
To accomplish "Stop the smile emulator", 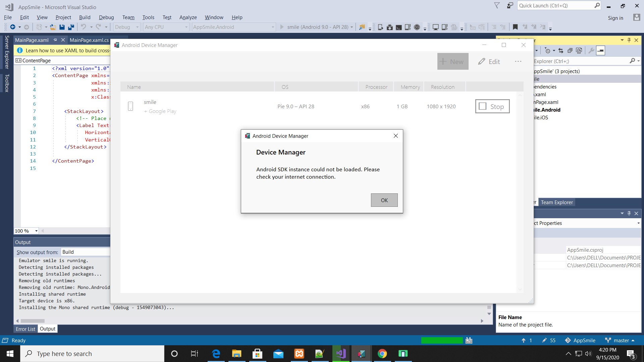I will point(492,106).
